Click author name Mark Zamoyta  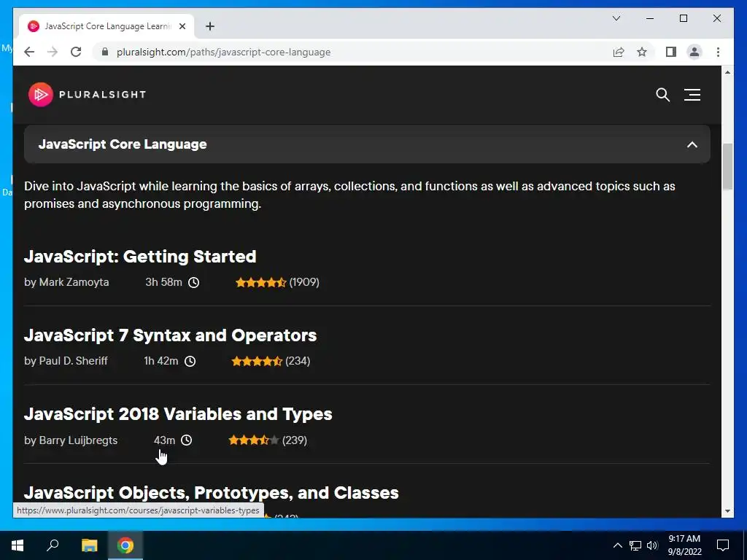tap(74, 282)
